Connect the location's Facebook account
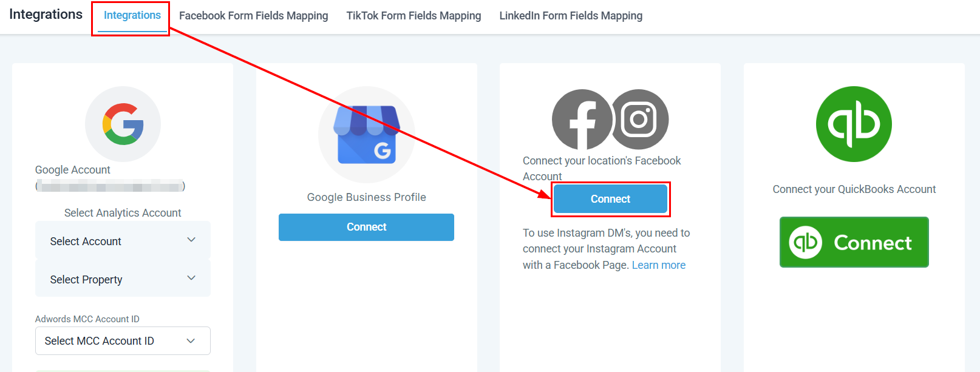Screen dimensions: 980x372 tap(610, 199)
